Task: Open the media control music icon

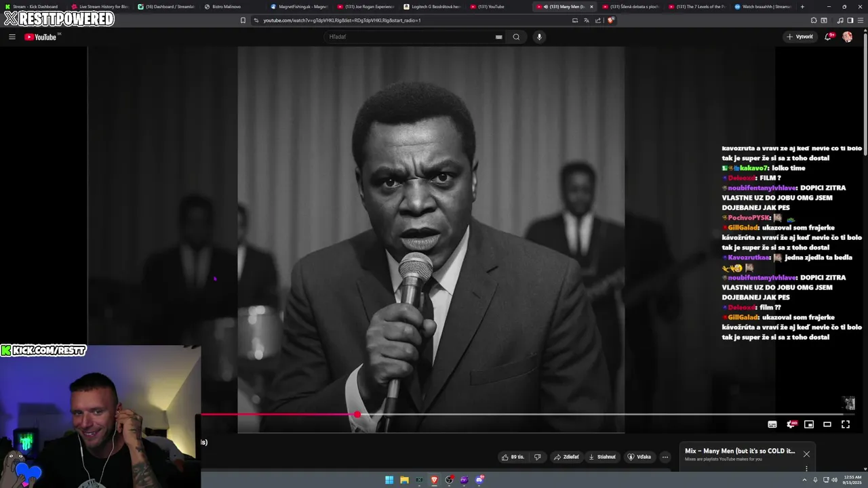Action: (840, 20)
